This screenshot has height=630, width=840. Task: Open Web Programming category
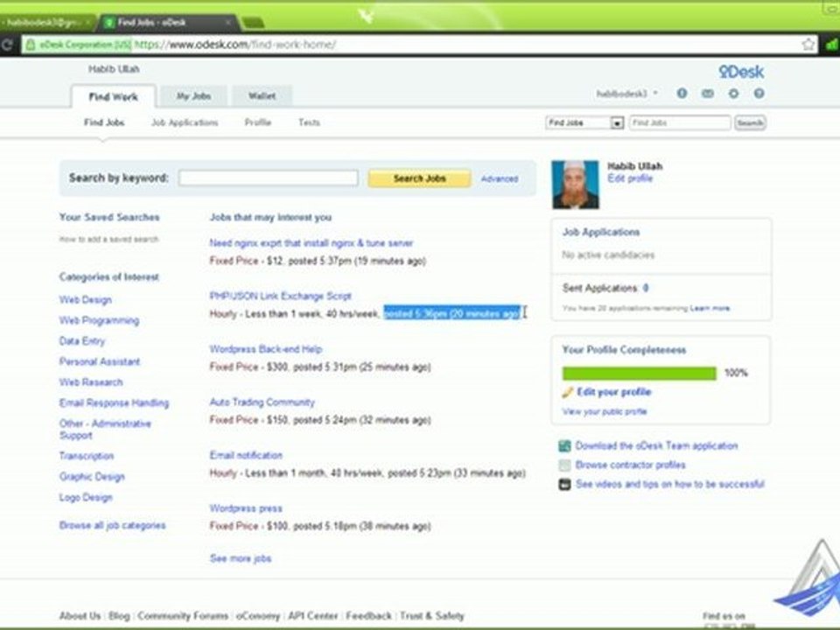pyautogui.click(x=99, y=320)
